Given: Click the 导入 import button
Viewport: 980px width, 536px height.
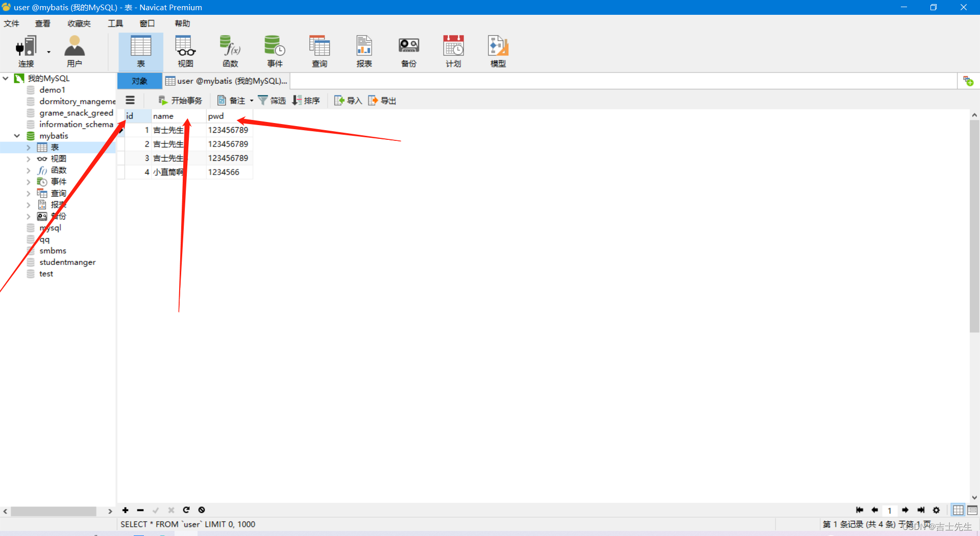Looking at the screenshot, I should pyautogui.click(x=348, y=101).
